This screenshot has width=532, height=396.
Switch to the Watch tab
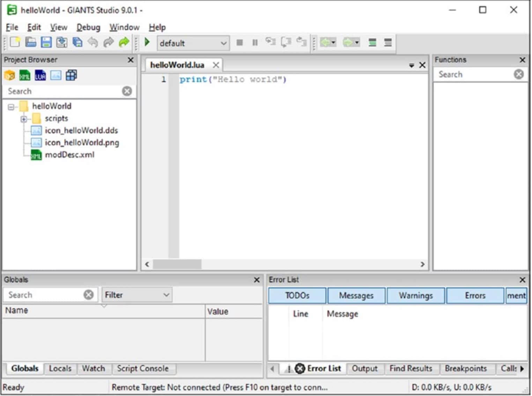tap(94, 369)
